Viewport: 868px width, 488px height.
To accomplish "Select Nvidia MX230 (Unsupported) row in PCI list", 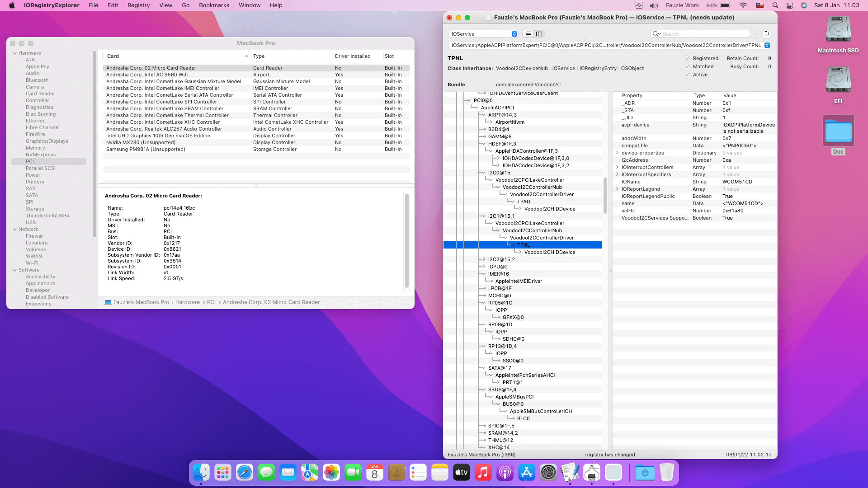I will click(256, 142).
